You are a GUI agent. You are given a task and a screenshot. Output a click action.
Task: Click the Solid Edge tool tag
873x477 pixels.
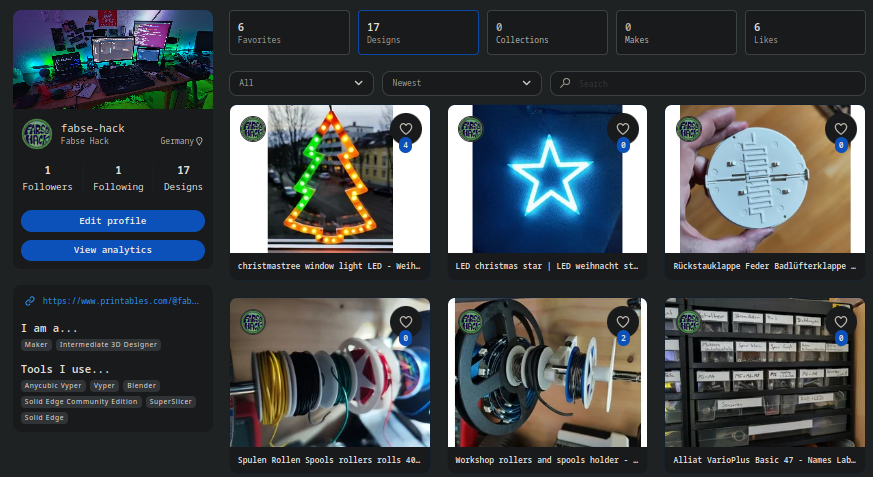(x=45, y=418)
